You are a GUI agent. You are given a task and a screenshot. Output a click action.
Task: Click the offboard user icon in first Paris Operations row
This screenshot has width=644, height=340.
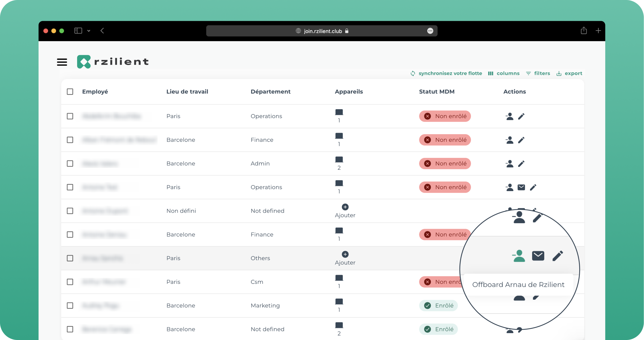point(509,116)
